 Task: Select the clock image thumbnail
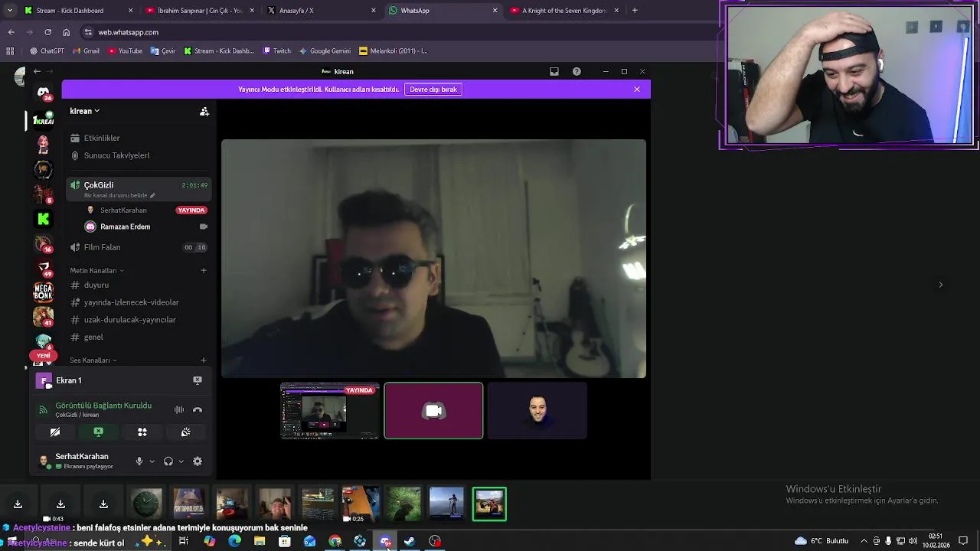coord(146,504)
